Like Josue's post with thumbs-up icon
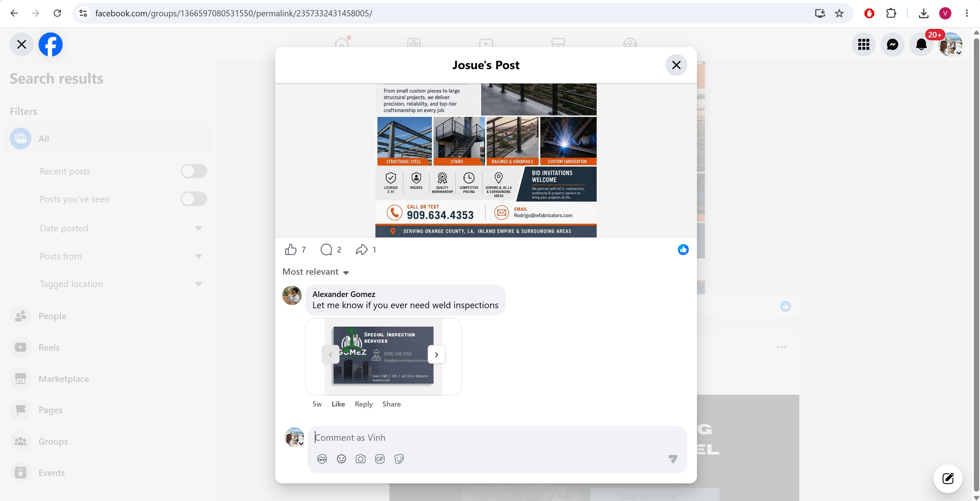The width and height of the screenshot is (980, 501). click(x=291, y=249)
